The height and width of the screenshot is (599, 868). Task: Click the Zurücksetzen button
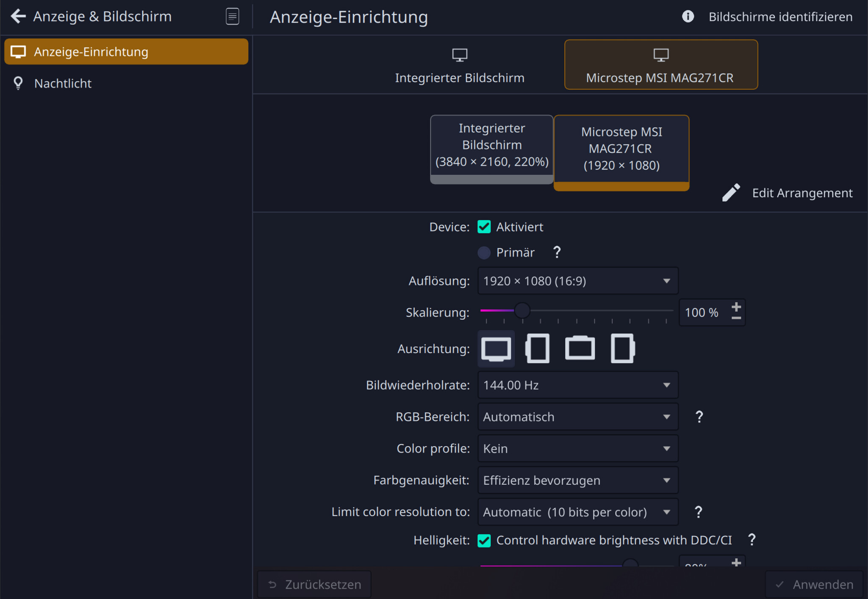[314, 584]
